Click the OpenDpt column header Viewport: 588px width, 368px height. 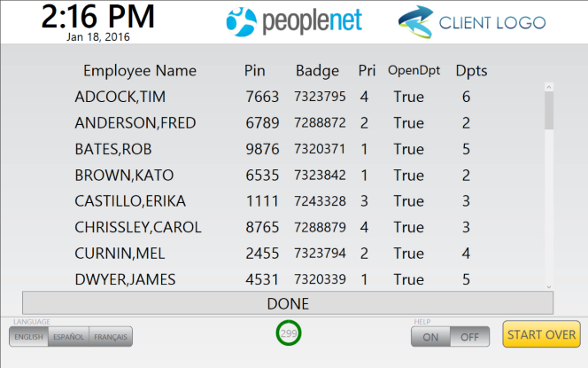pyautogui.click(x=414, y=71)
